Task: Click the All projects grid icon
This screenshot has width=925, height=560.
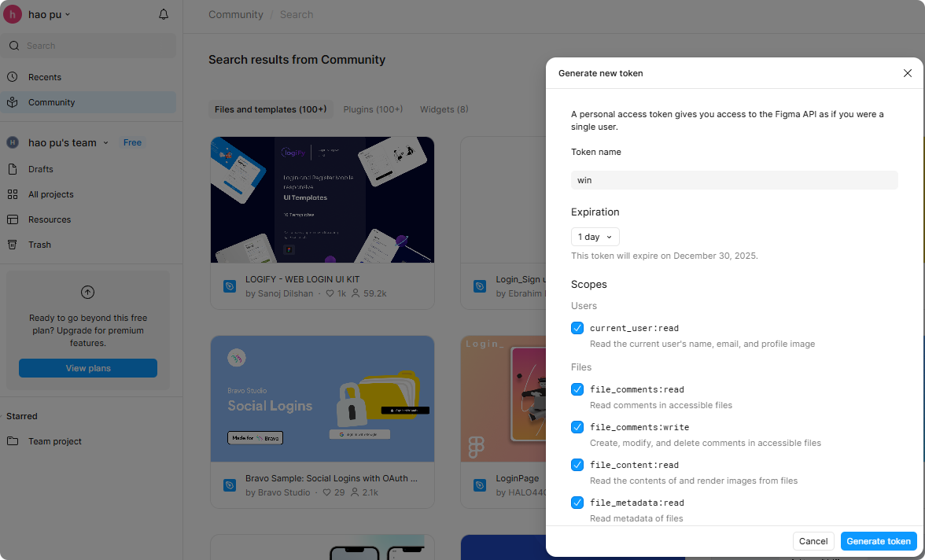Action: (13, 194)
